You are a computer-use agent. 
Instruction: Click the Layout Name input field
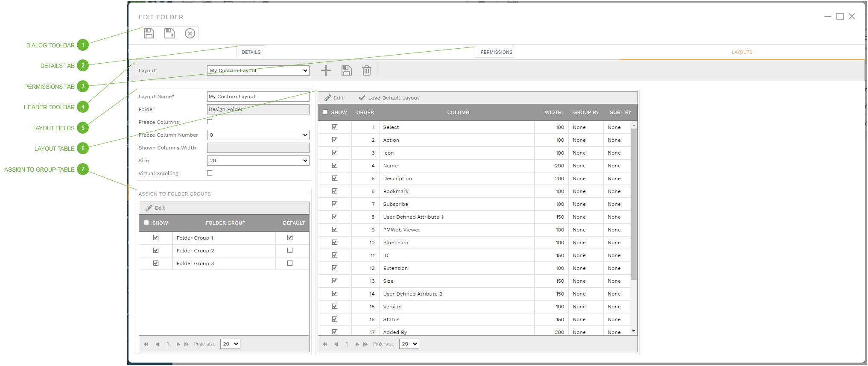(258, 97)
